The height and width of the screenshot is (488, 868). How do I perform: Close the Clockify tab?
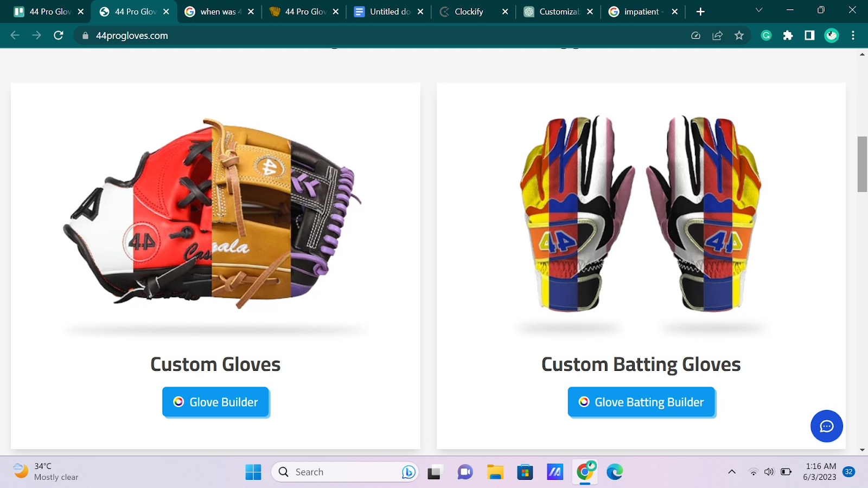click(x=505, y=11)
